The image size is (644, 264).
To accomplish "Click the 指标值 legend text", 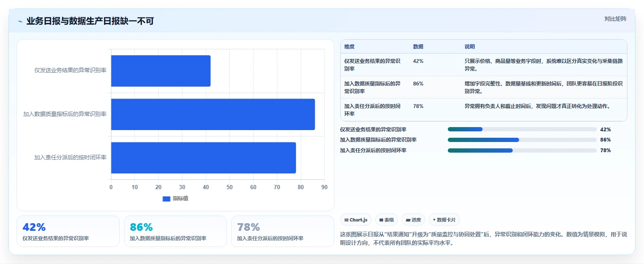I will pyautogui.click(x=181, y=199).
